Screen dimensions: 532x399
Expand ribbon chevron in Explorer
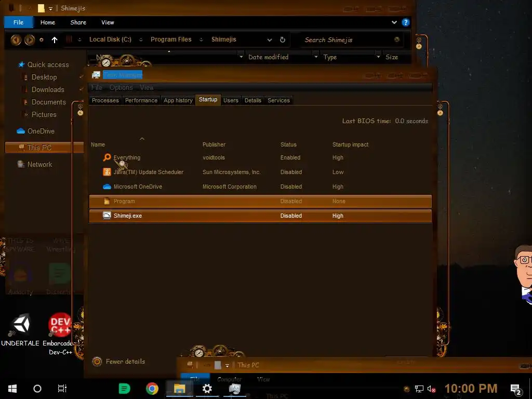(x=394, y=22)
